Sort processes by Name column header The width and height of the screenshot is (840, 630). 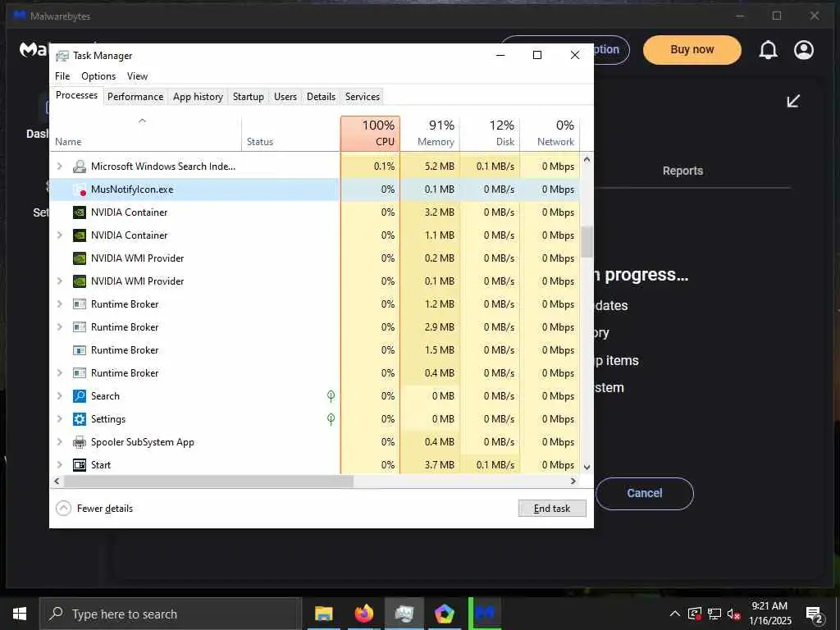[146, 134]
